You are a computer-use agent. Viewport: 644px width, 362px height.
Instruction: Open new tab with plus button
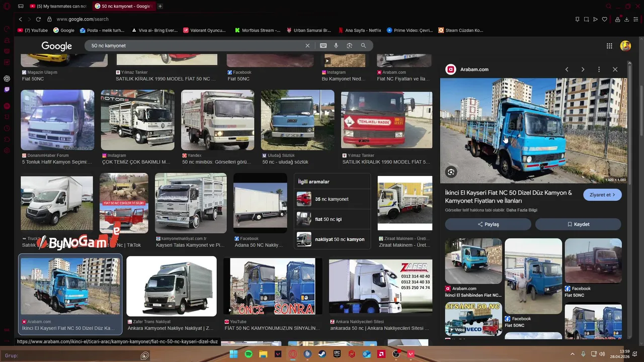tap(160, 6)
